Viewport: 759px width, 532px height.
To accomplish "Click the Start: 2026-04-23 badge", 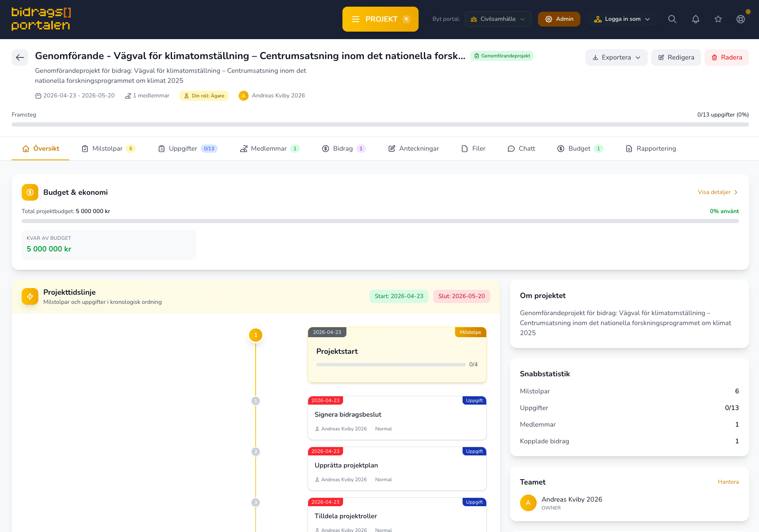I will (399, 296).
